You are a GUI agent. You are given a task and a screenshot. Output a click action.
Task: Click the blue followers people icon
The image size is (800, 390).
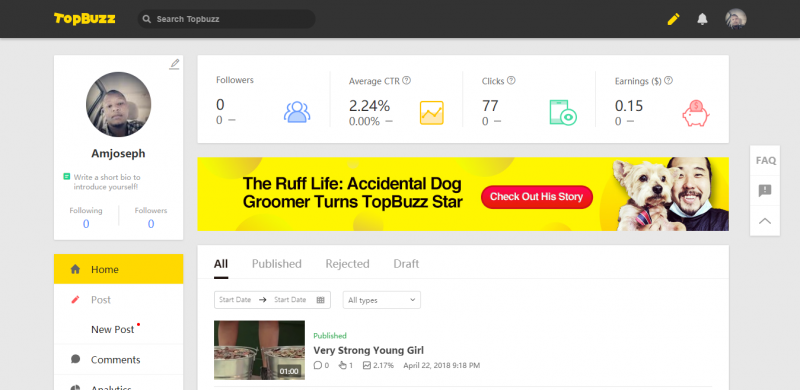[297, 112]
